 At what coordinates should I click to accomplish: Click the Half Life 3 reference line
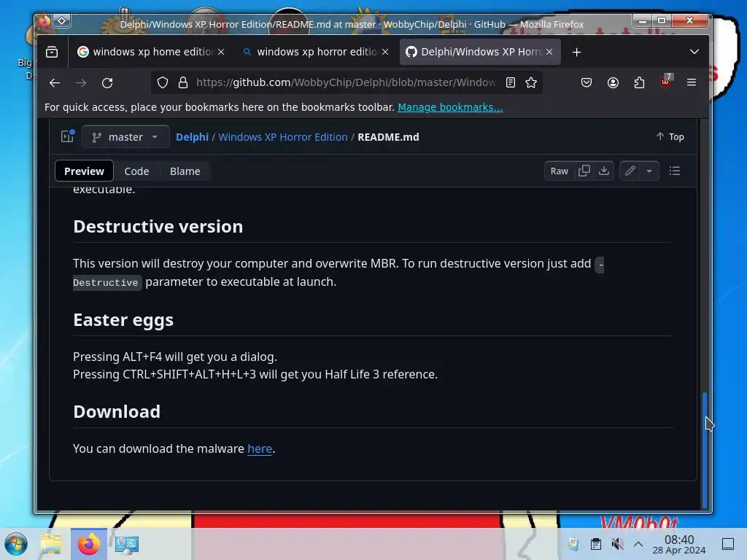255,374
